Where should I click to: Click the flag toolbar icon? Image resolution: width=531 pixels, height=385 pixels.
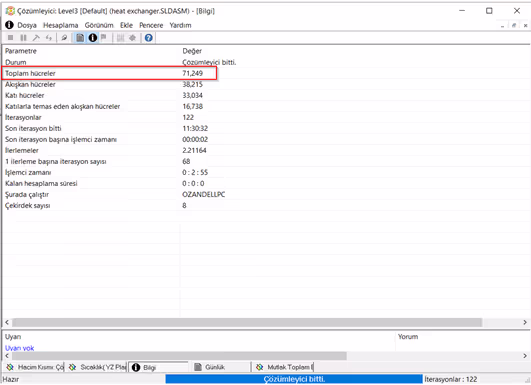point(104,38)
